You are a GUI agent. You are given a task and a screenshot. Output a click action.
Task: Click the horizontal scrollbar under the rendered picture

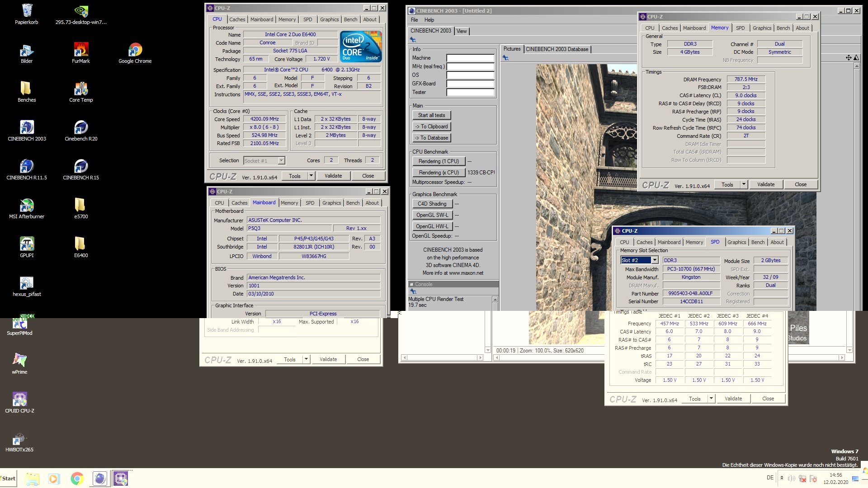(669, 357)
